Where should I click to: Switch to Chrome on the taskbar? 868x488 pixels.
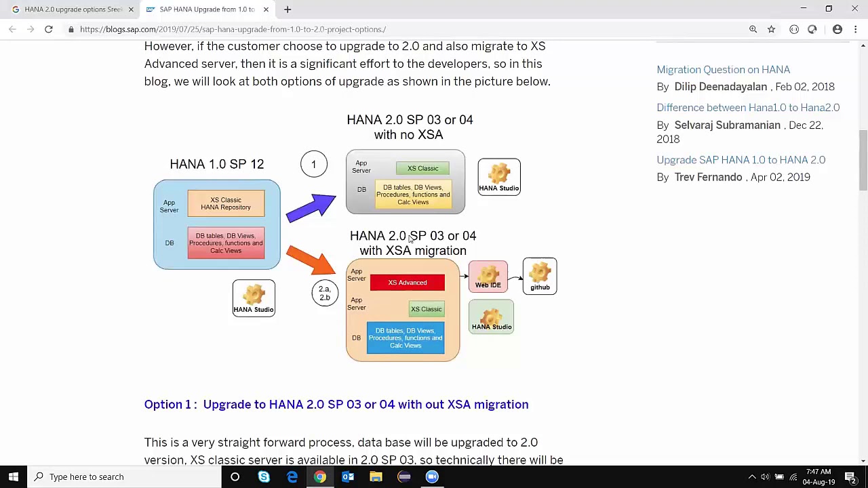320,476
